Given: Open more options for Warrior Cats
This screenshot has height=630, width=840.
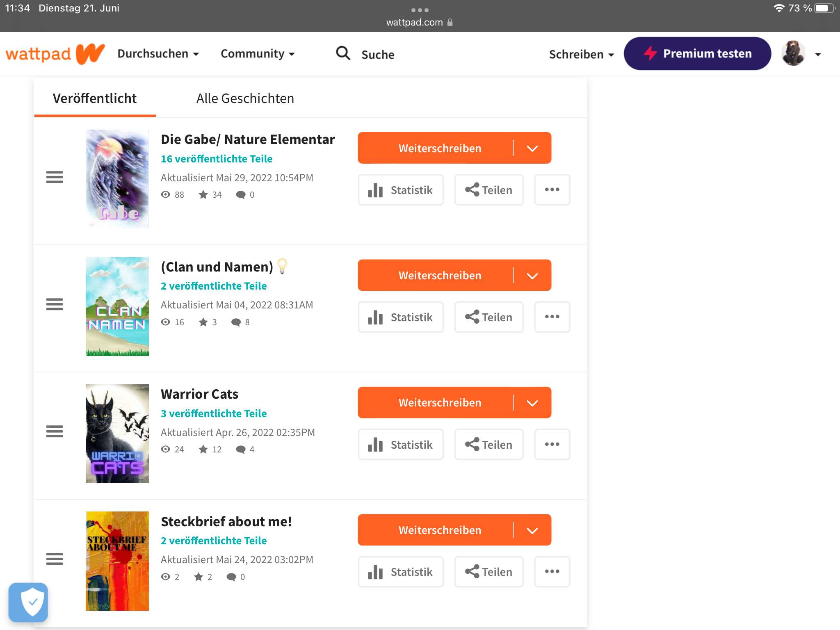Looking at the screenshot, I should point(552,444).
